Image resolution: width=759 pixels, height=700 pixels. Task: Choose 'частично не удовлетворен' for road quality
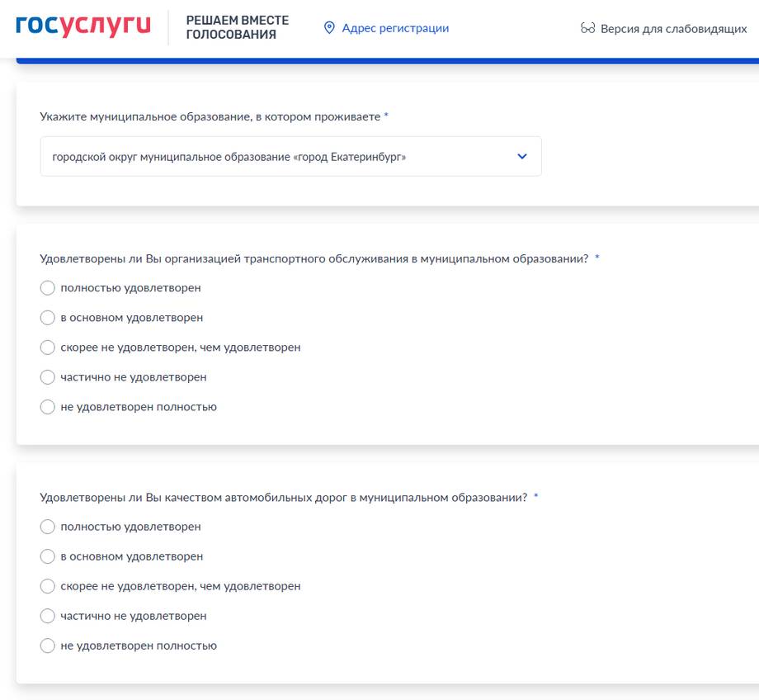coord(48,616)
